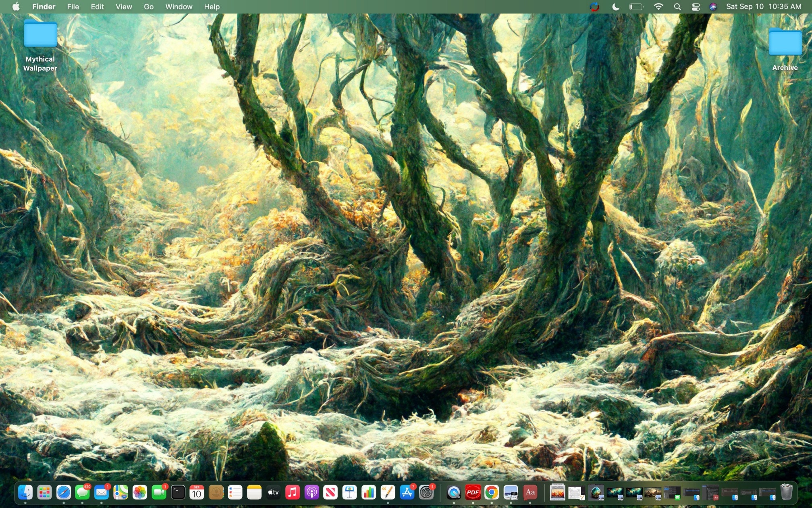
Task: Open the Calendar app showing September 10
Action: click(x=197, y=492)
